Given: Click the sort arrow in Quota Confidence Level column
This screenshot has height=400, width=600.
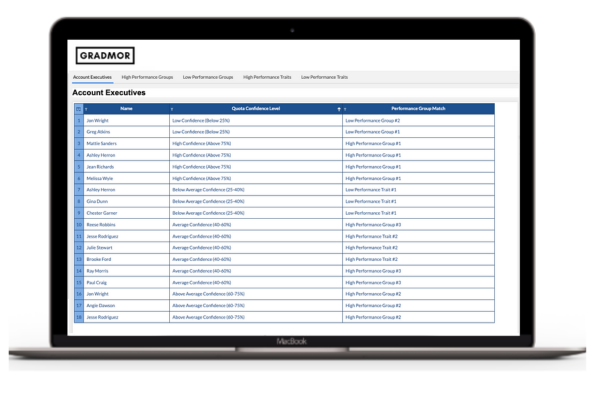Looking at the screenshot, I should (x=339, y=109).
